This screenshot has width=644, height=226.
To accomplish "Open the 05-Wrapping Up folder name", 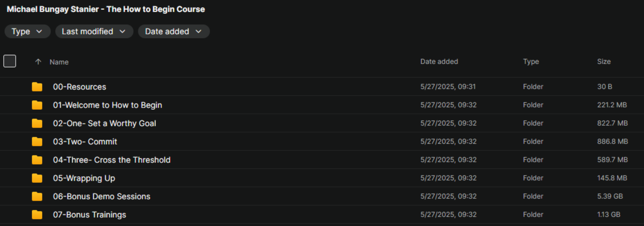I will [x=84, y=178].
